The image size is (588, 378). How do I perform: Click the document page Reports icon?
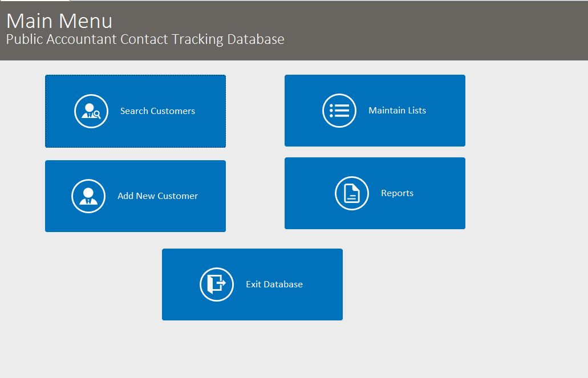(x=352, y=193)
